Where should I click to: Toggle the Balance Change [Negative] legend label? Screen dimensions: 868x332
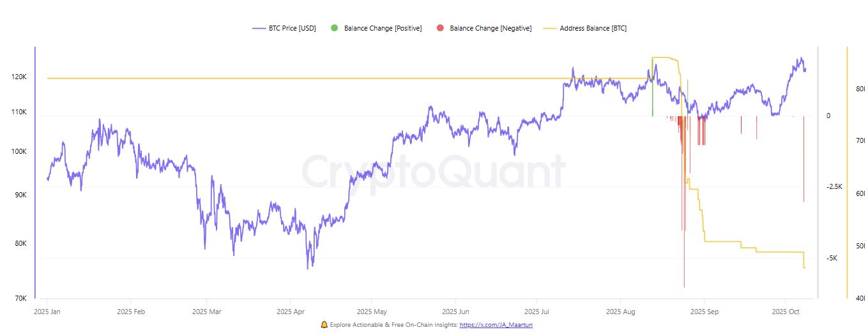click(x=491, y=28)
